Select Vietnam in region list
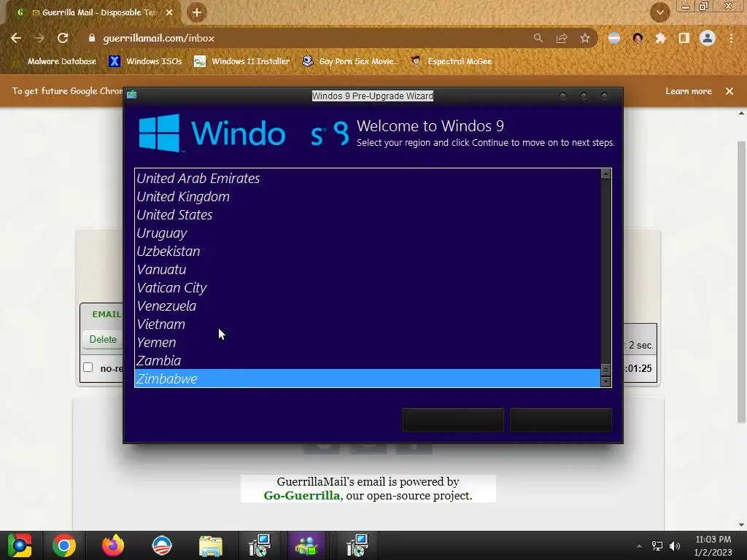The image size is (747, 560). tap(368, 324)
